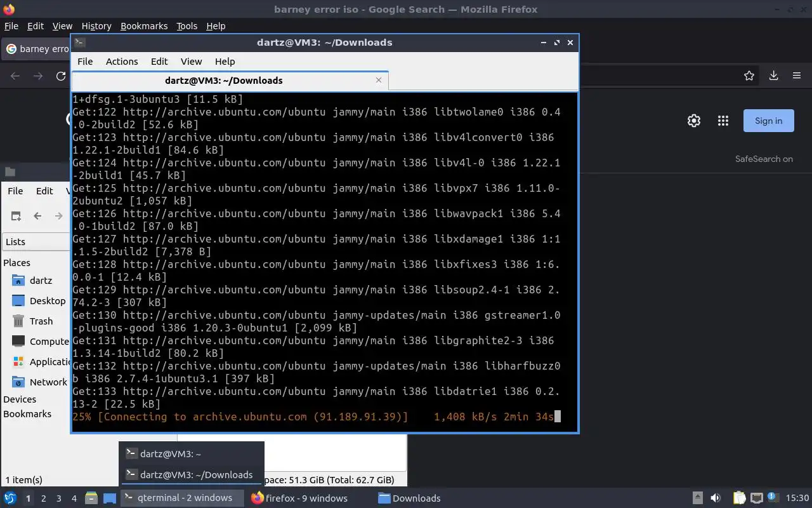812x508 pixels.
Task: Open Firefox Bookmarks menu
Action: point(144,26)
